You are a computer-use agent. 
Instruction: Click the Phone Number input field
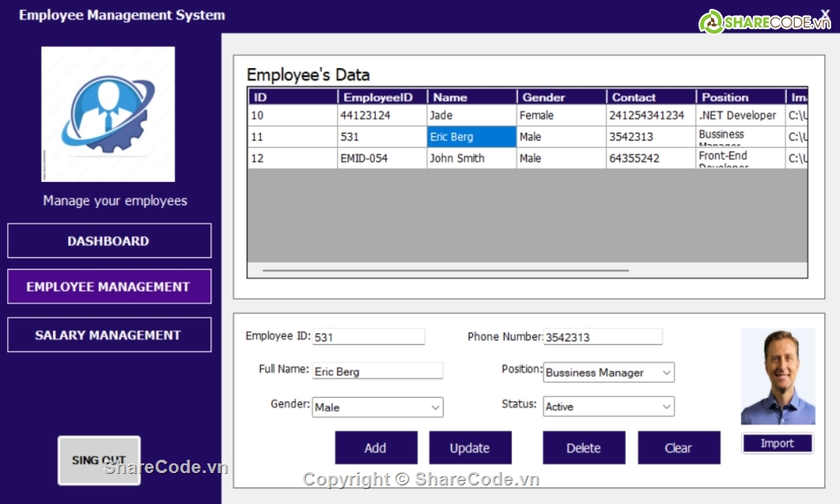(x=602, y=337)
